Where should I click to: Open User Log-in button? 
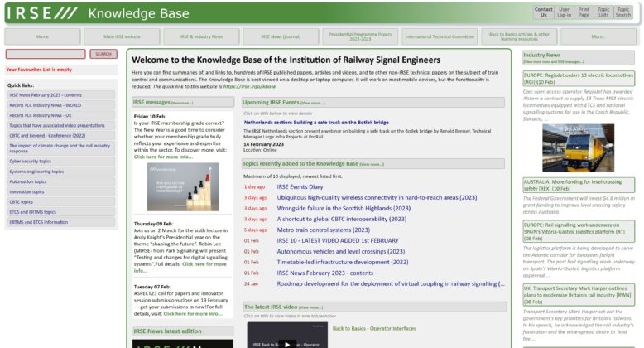click(564, 12)
